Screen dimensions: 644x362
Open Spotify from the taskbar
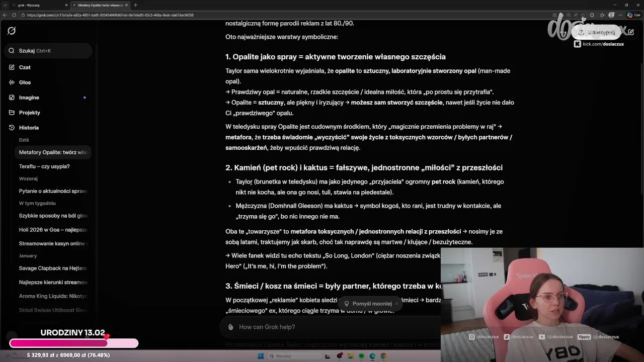point(361,356)
